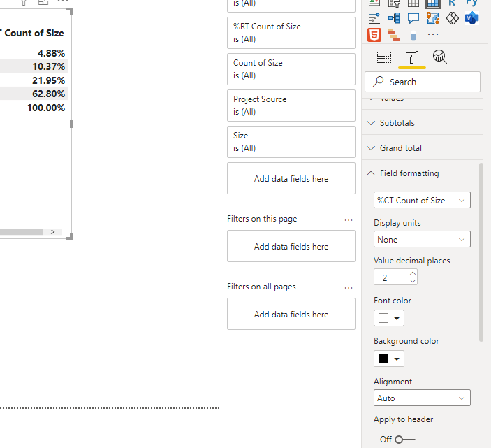This screenshot has width=491, height=448.
Task: Select the Key influencers visual icon
Action: 374,18
